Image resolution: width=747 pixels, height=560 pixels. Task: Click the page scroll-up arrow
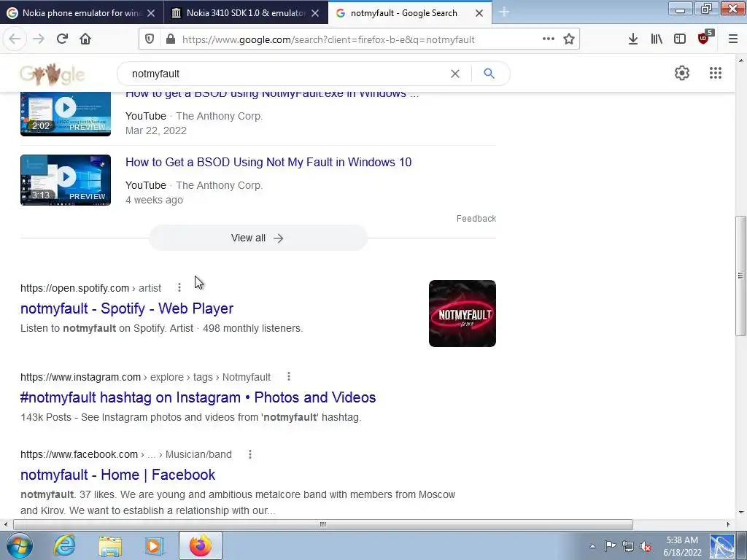coord(740,61)
